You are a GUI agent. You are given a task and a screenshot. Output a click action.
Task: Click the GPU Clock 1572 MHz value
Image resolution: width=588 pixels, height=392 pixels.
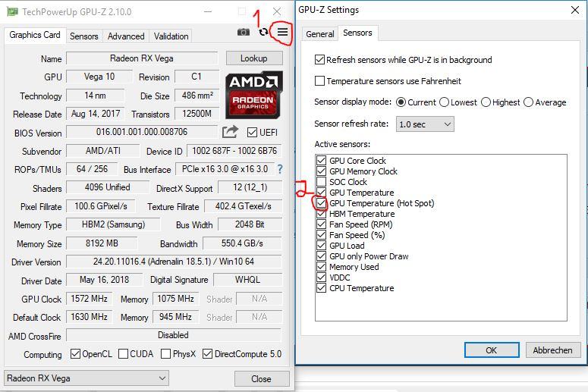[x=90, y=298]
